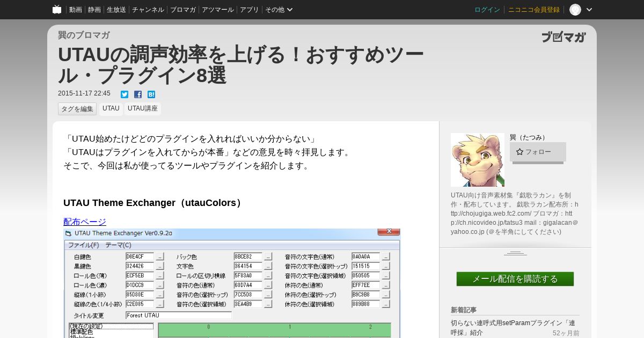Click the 白鍵色 color value field

tap(140, 257)
